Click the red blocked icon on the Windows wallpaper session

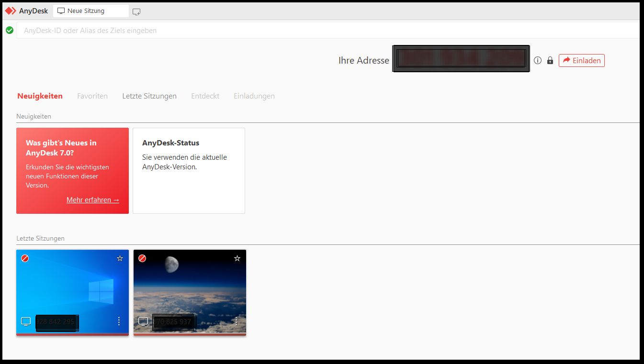(25, 258)
